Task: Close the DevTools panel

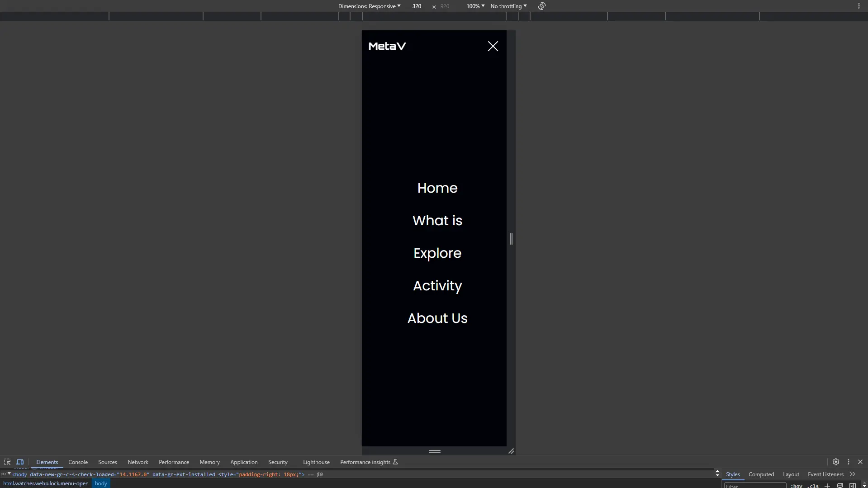Action: click(860, 462)
